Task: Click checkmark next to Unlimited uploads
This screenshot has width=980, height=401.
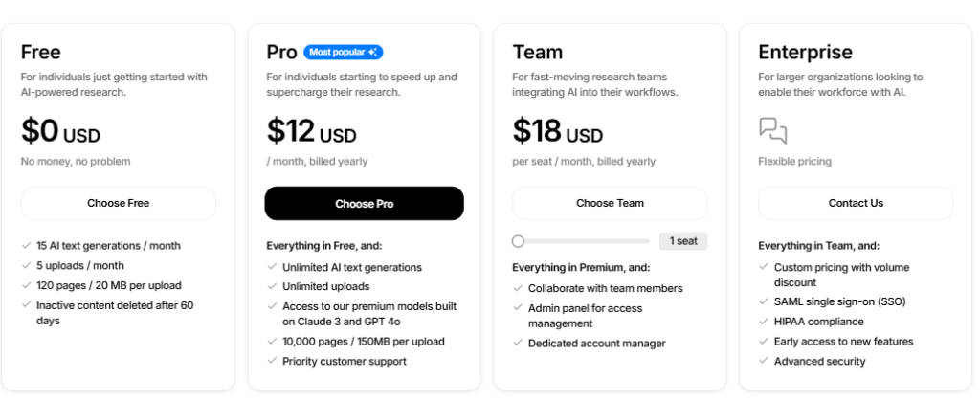Action: pyautogui.click(x=272, y=286)
